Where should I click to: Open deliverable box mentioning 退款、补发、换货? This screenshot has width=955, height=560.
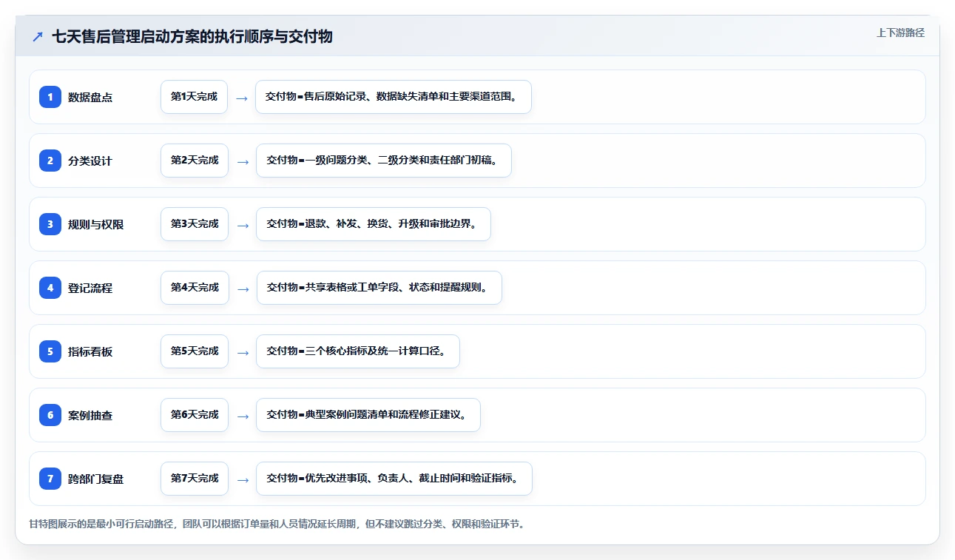374,224
